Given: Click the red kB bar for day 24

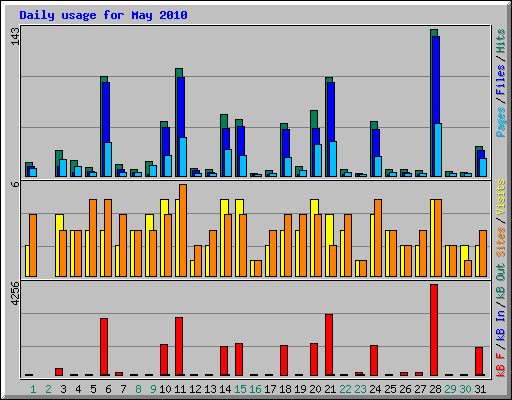Looking at the screenshot, I should click(374, 360).
